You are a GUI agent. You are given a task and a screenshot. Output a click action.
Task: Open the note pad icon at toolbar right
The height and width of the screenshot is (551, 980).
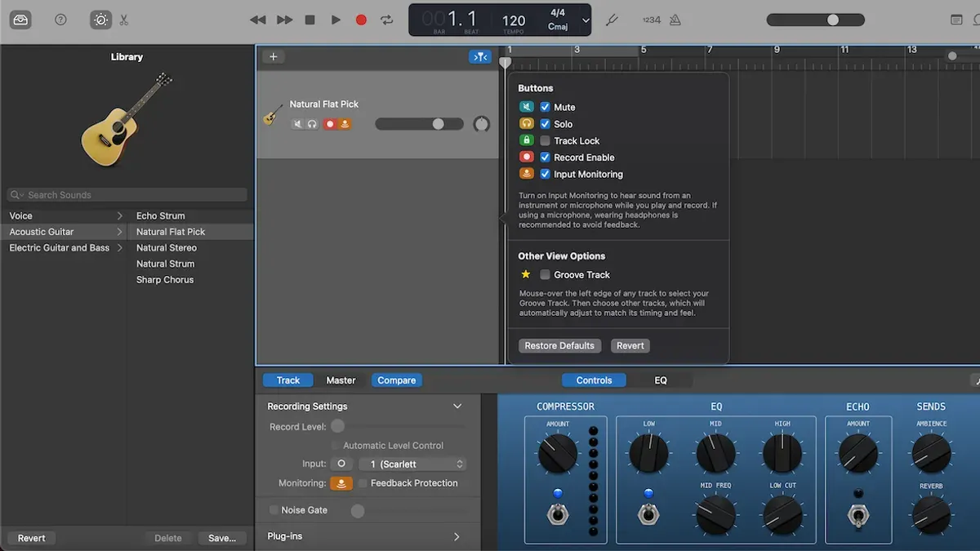(x=957, y=20)
